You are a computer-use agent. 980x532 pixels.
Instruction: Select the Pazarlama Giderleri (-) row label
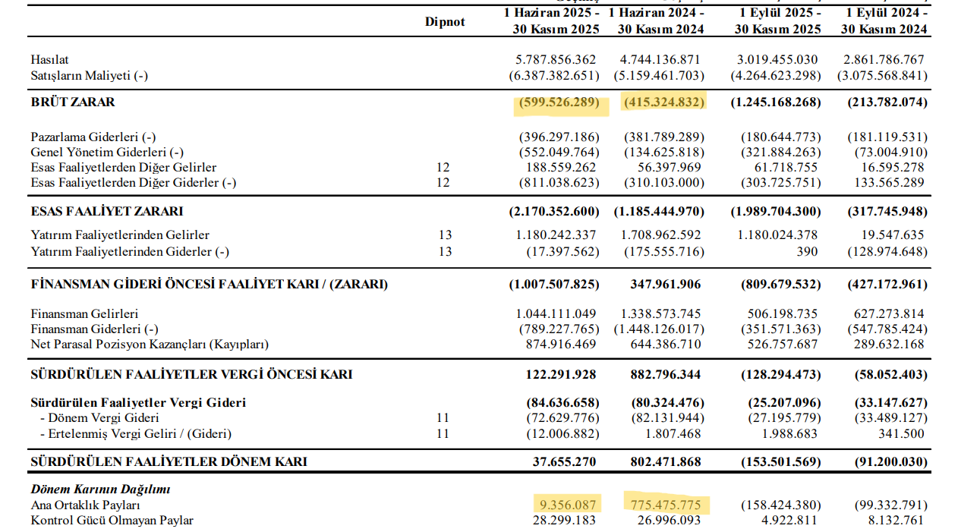click(x=93, y=137)
